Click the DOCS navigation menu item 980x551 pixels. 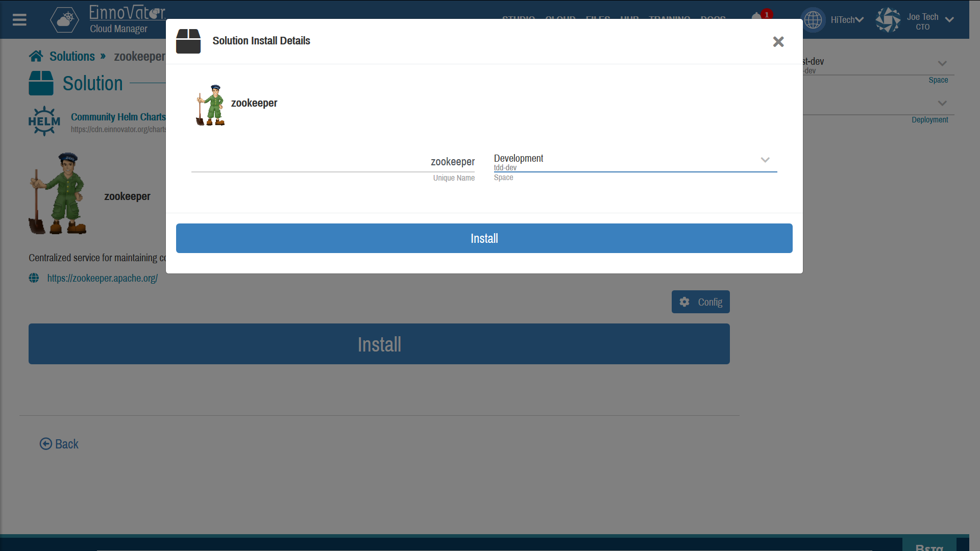click(x=713, y=19)
